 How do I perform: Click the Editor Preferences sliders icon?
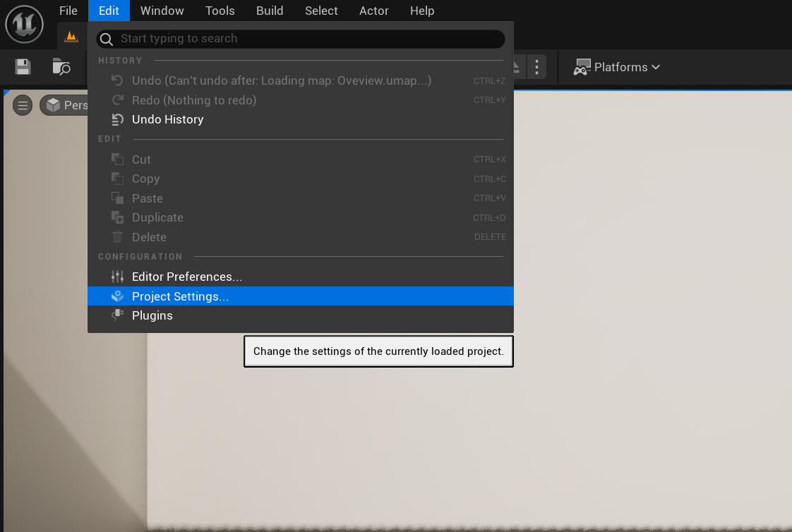click(117, 277)
